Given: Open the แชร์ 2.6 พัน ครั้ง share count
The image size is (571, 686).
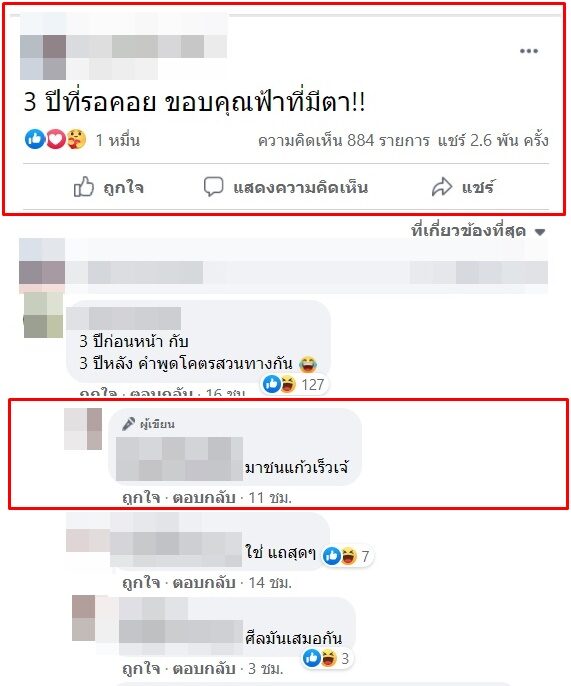Looking at the screenshot, I should pyautogui.click(x=493, y=140).
